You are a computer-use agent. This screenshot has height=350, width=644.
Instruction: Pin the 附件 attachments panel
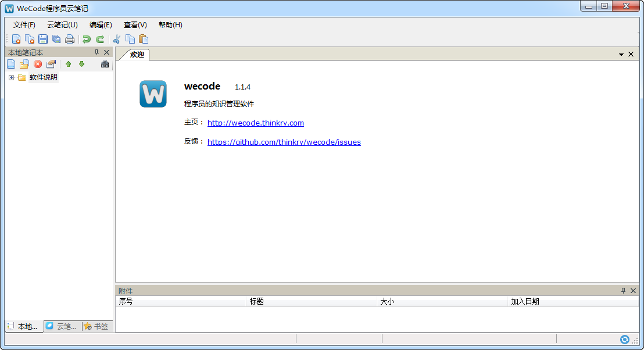click(623, 291)
